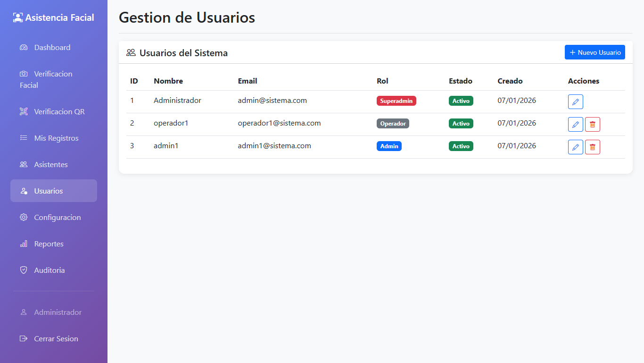Click the edit pencil icon for admin1
The width and height of the screenshot is (644, 363).
[575, 147]
